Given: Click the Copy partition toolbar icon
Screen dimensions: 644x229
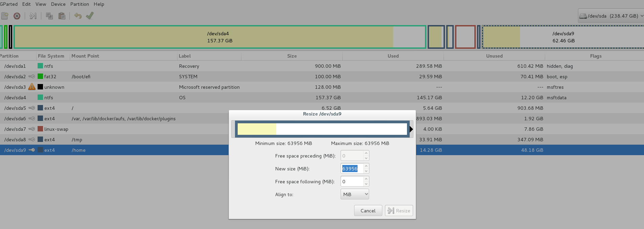Looking at the screenshot, I should (49, 16).
